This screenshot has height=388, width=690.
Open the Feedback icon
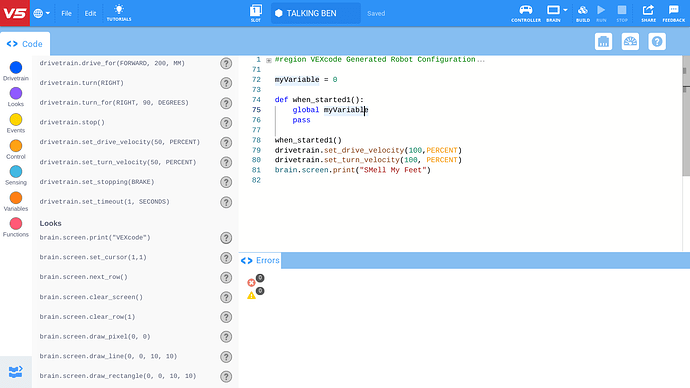click(674, 13)
